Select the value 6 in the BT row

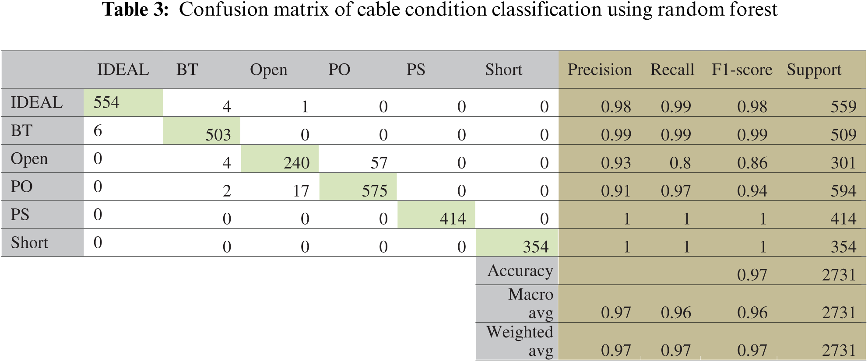[98, 131]
